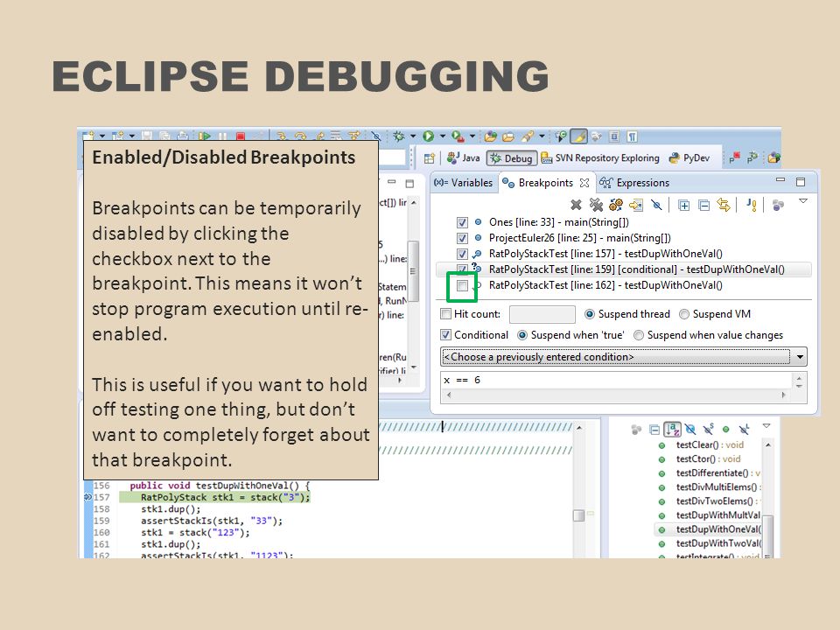Click the Skip All Breakpoints icon in main toolbar
Viewport: 840px width, 630px height.
tap(376, 136)
